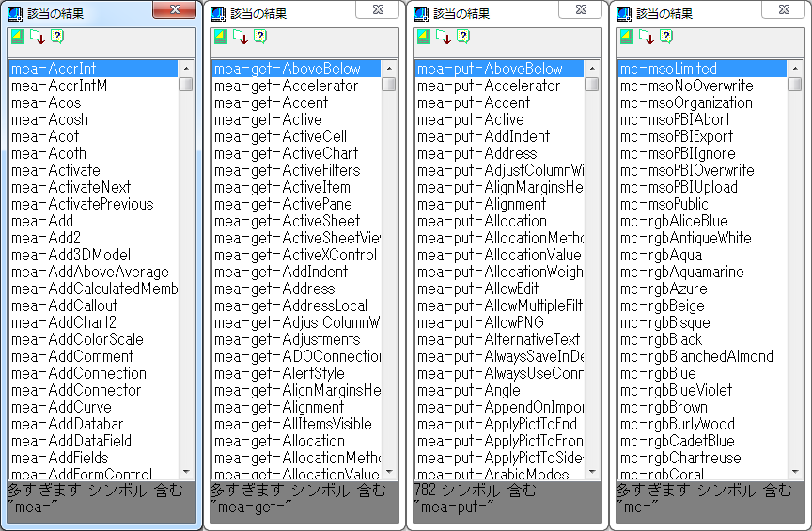Click the scroll-down arrow in the mc- list
The height and width of the screenshot is (531, 812).
tap(795, 472)
